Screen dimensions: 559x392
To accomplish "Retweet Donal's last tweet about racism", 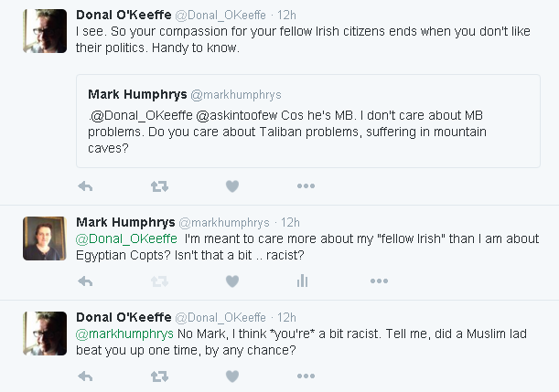I will (158, 375).
